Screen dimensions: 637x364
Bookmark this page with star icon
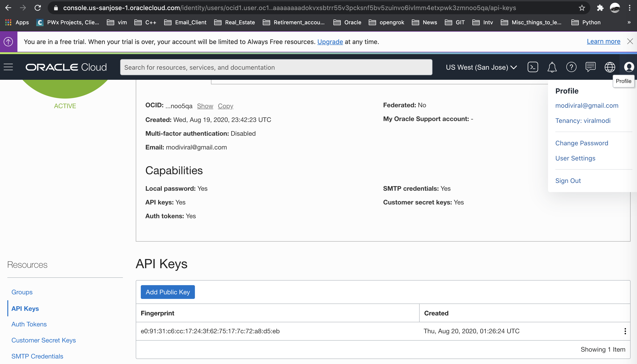pyautogui.click(x=582, y=8)
